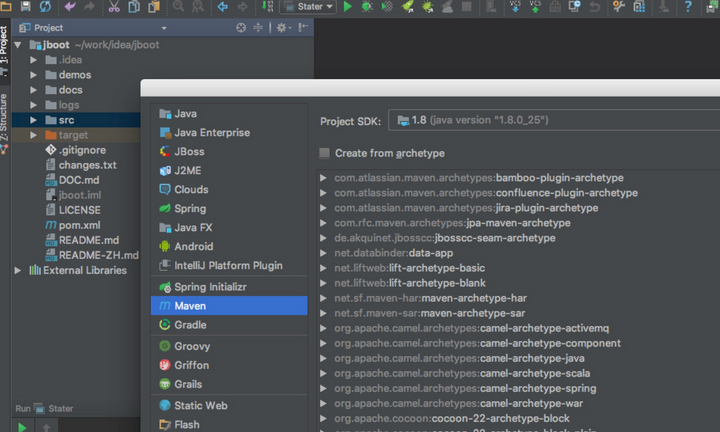Choose Gradle project type

coord(229,325)
